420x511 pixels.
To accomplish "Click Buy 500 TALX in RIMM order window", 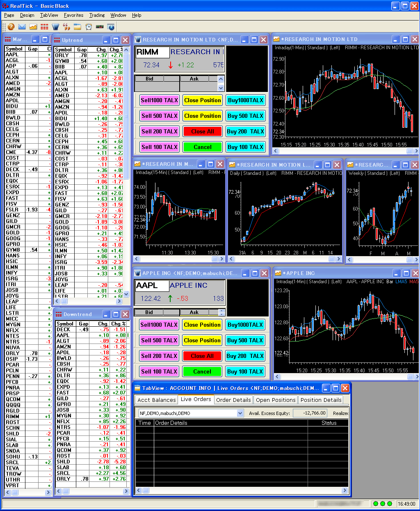I will pyautogui.click(x=246, y=116).
